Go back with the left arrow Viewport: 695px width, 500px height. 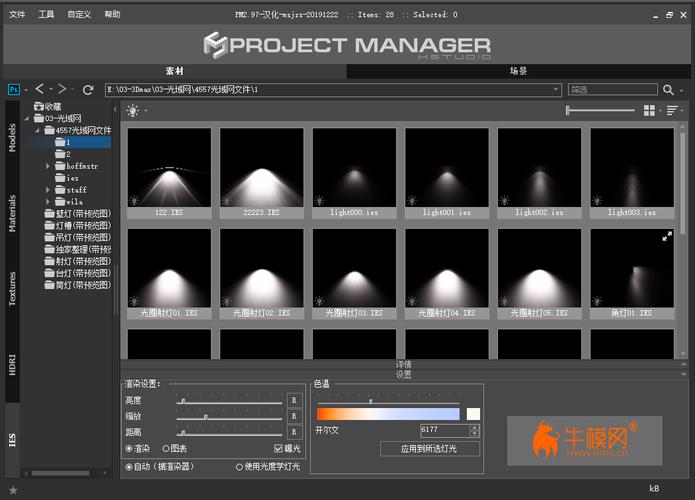40,89
